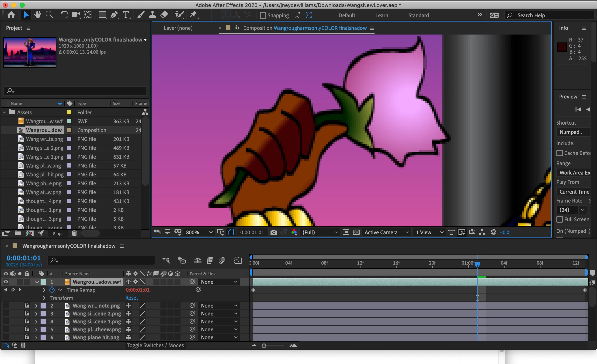
Task: Select the Hand tool
Action: 38,15
